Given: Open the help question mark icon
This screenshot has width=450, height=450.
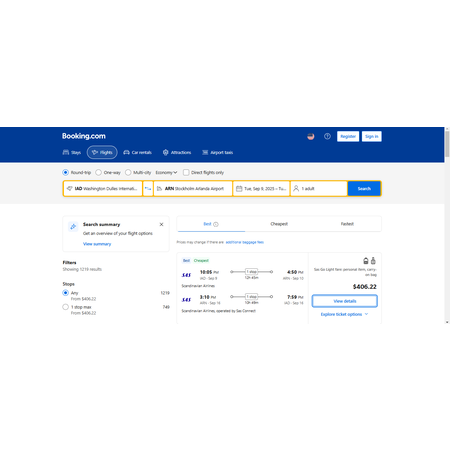Looking at the screenshot, I should coord(327,136).
